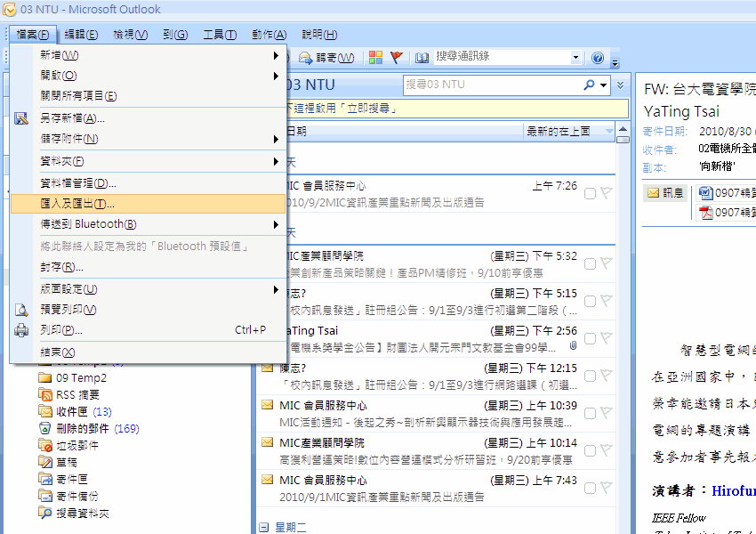The image size is (756, 534).
Task: Expand the 開啟(O) submenu arrow
Action: pos(276,76)
